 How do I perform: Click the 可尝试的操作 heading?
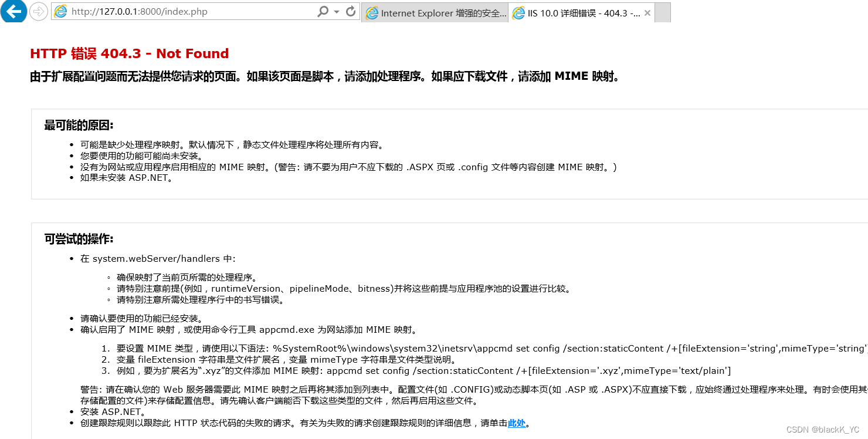tap(79, 239)
